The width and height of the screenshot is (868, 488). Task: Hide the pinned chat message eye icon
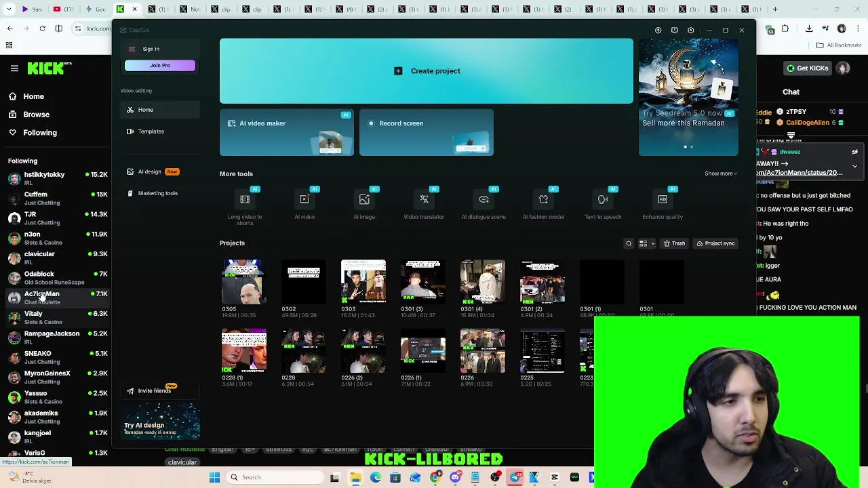coord(854,152)
